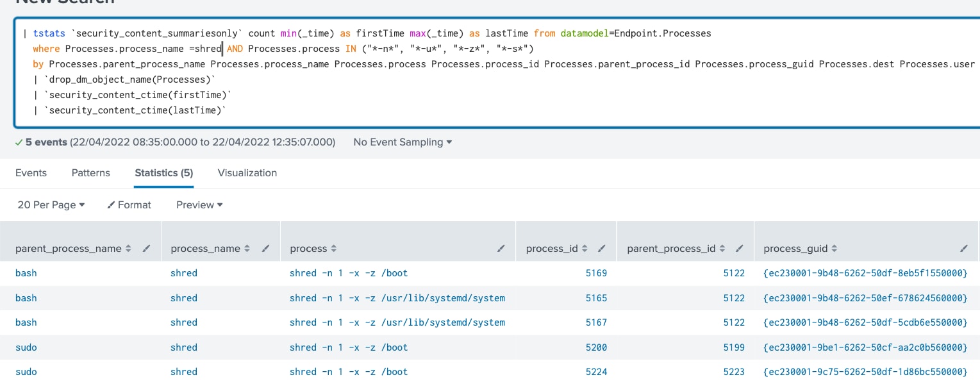The width and height of the screenshot is (980, 384).
Task: Click the pencil icon for parent_process_id column
Action: coord(739,249)
